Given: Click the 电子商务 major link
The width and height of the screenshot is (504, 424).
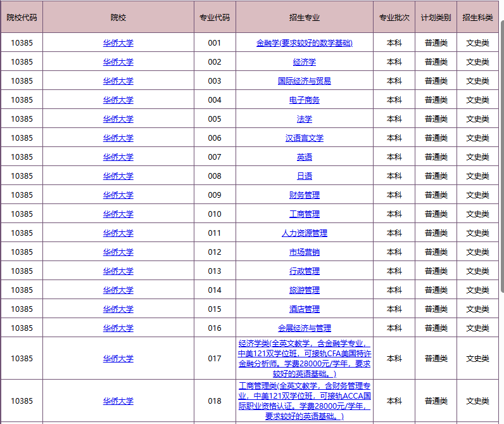Looking at the screenshot, I should coord(305,100).
